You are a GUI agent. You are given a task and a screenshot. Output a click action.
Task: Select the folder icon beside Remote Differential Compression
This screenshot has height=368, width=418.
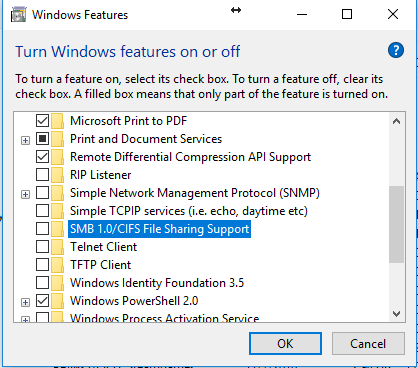point(57,157)
